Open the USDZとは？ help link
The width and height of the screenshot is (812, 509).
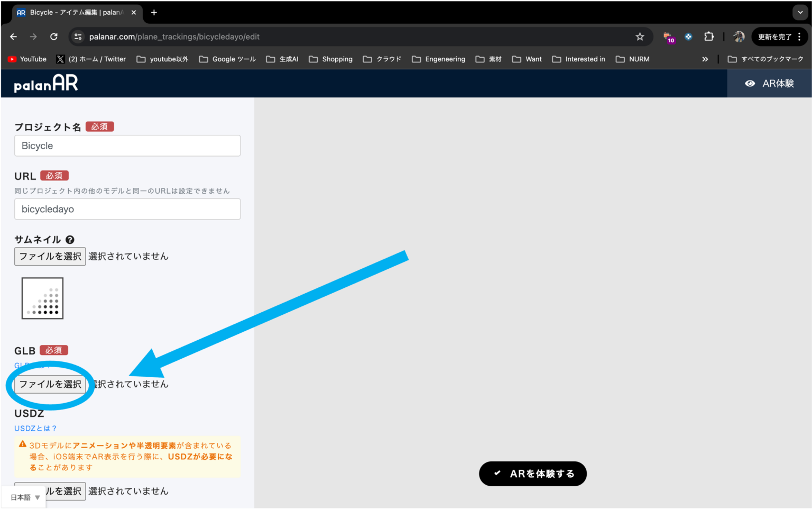tap(35, 428)
